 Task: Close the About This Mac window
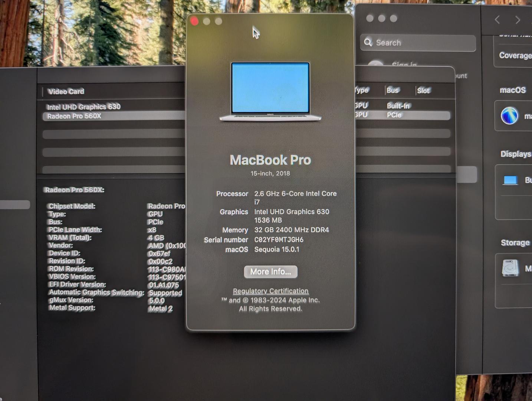point(194,21)
